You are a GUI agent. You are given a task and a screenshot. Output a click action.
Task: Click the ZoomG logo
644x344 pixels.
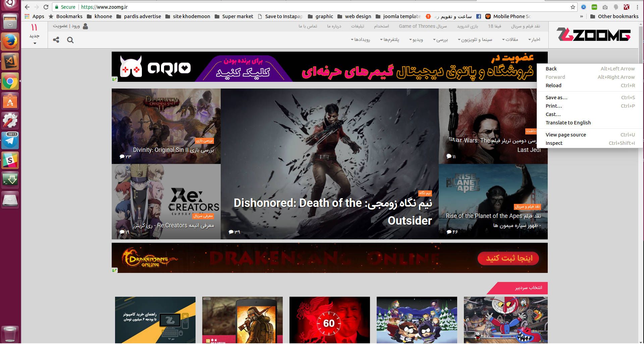coord(593,35)
